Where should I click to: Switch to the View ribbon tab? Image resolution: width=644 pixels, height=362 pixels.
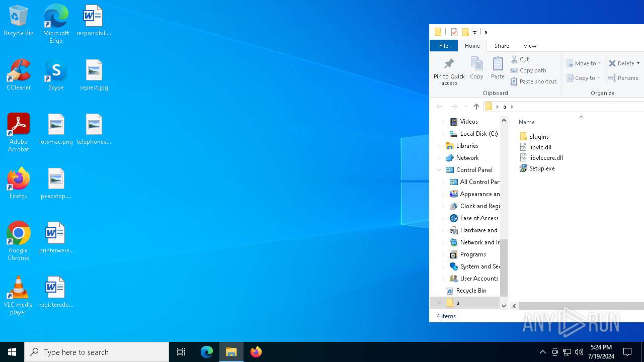coord(530,46)
